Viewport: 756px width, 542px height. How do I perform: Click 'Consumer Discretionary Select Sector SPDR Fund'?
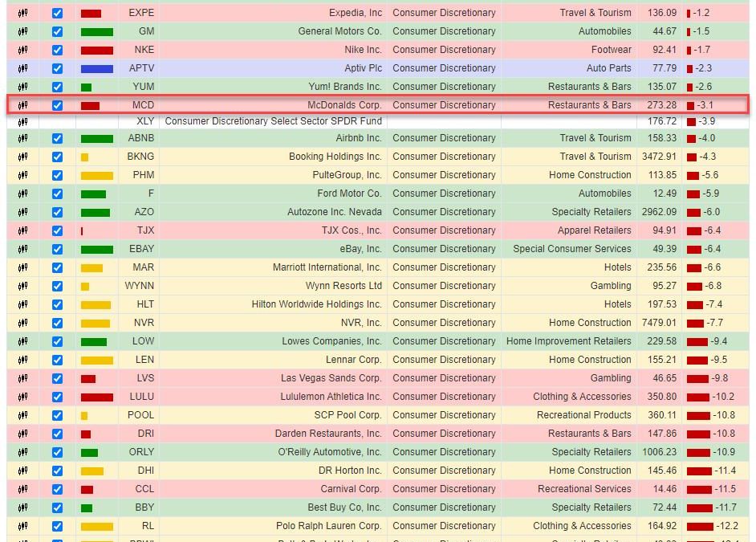pyautogui.click(x=274, y=121)
